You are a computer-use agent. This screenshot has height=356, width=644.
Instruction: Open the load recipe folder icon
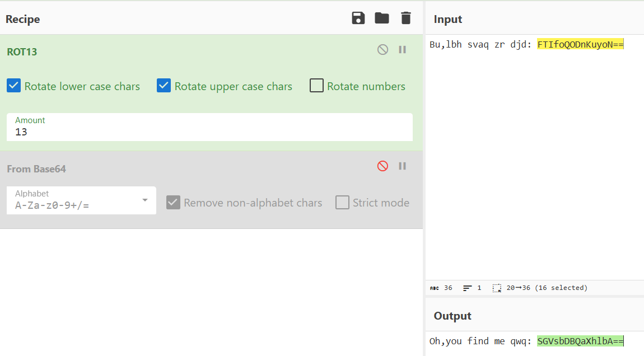pyautogui.click(x=382, y=18)
